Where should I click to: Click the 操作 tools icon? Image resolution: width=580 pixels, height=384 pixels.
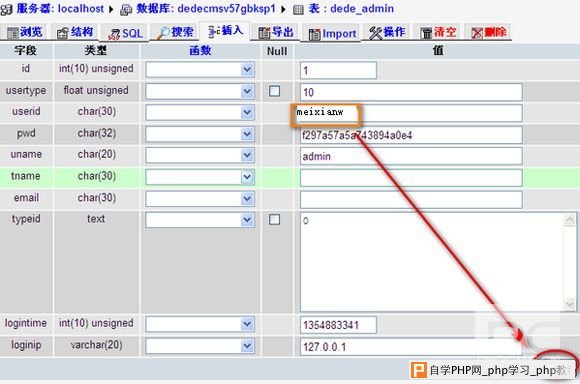[375, 33]
